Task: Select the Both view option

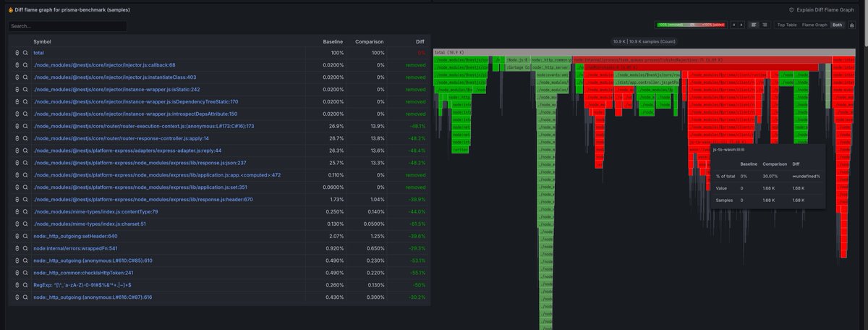Action: (838, 25)
